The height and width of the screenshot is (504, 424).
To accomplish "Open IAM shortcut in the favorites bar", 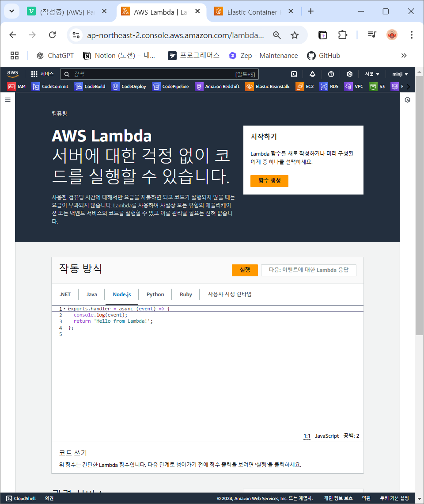I will click(16, 87).
